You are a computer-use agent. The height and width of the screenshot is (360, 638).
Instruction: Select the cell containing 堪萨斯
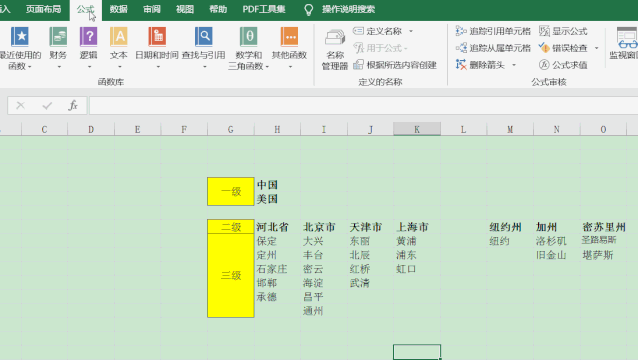pos(603,255)
